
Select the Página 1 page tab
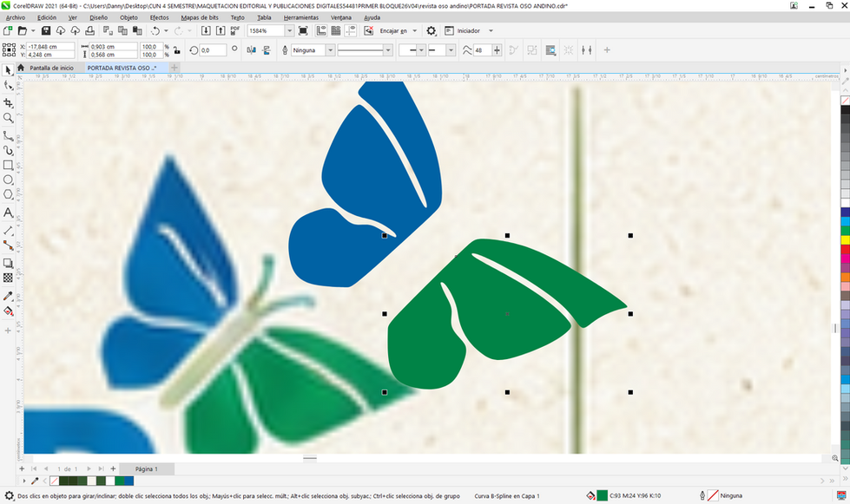147,468
